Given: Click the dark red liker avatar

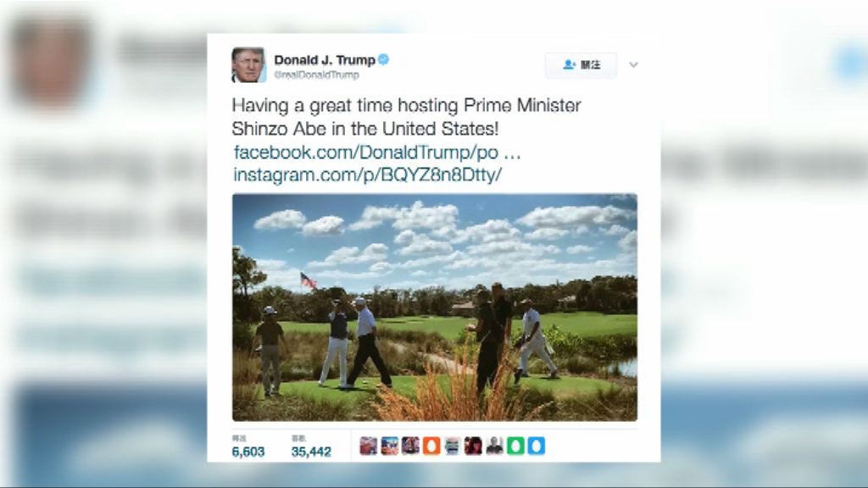Looking at the screenshot, I should pos(473,446).
